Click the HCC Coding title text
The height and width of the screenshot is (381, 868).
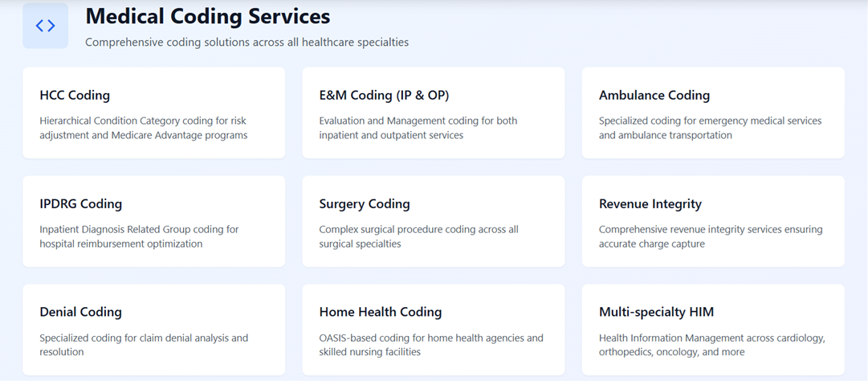[x=75, y=95]
